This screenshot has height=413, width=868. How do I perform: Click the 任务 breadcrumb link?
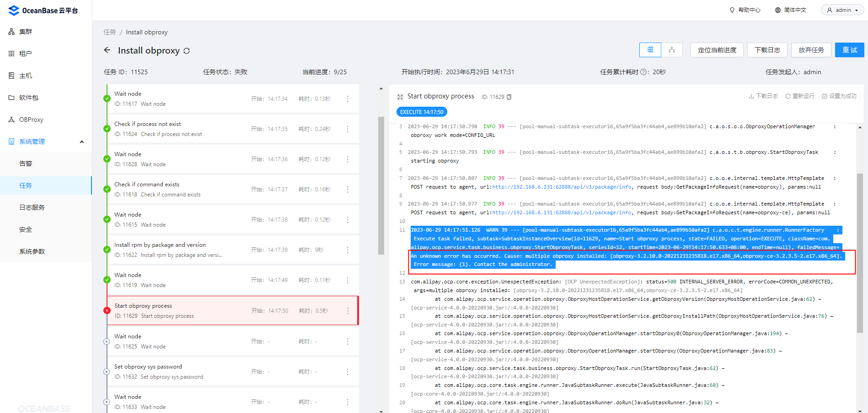click(110, 32)
